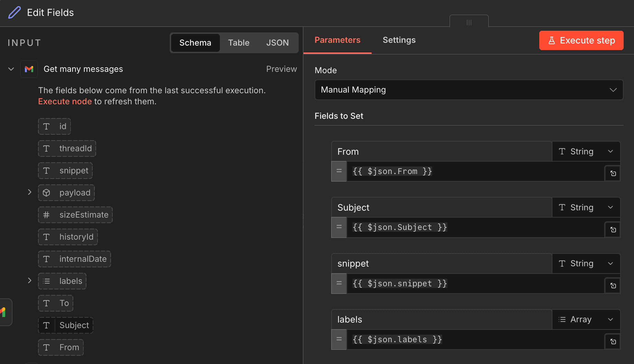Click the Execute node link

coord(65,101)
